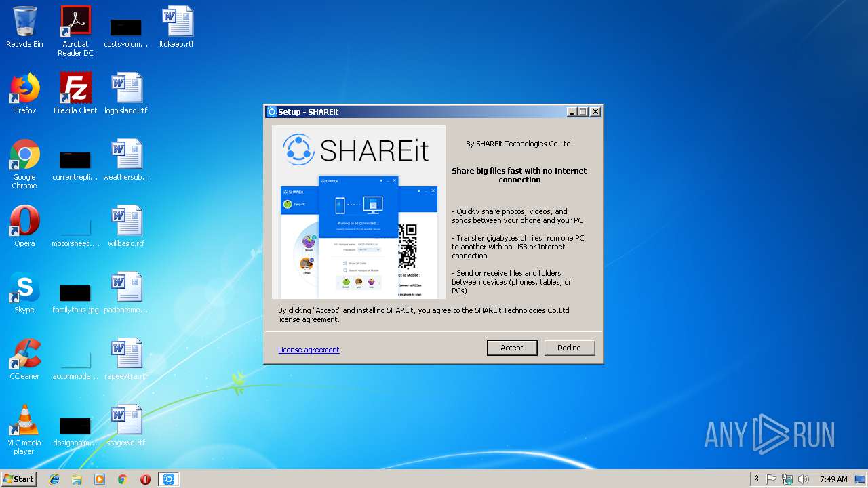Select willbasic.rtf document icon
The image size is (868, 488).
126,227
